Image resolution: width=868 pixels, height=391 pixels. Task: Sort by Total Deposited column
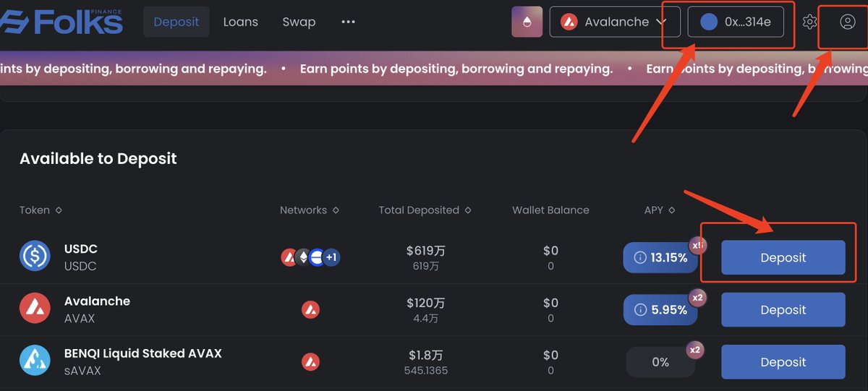coord(425,210)
